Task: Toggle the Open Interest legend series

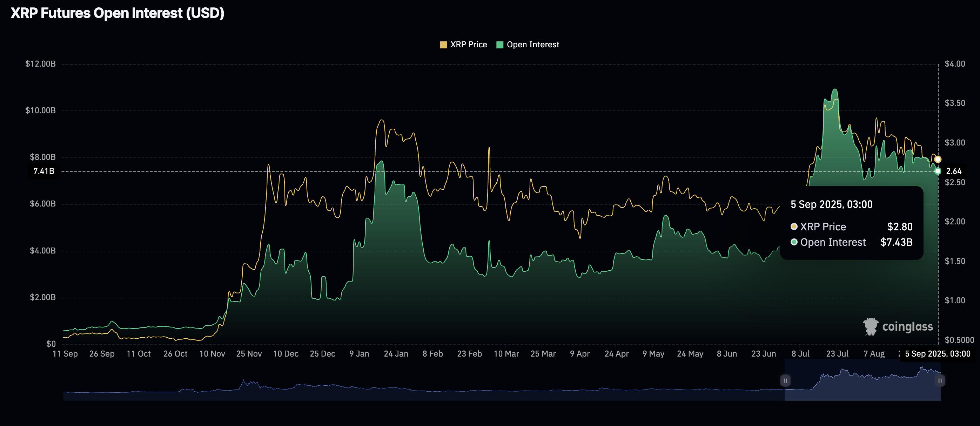Action: click(532, 45)
